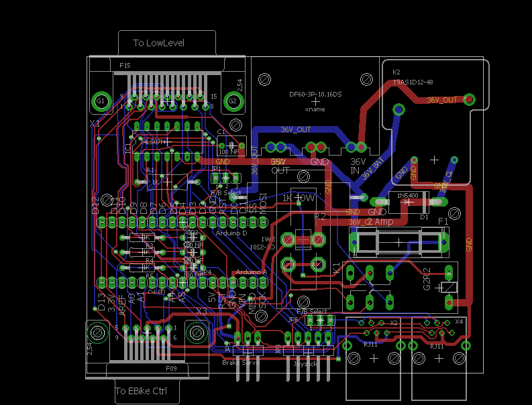Select the C1 100 NF capacitor
Screen dimensions: 532x405
click(231, 146)
